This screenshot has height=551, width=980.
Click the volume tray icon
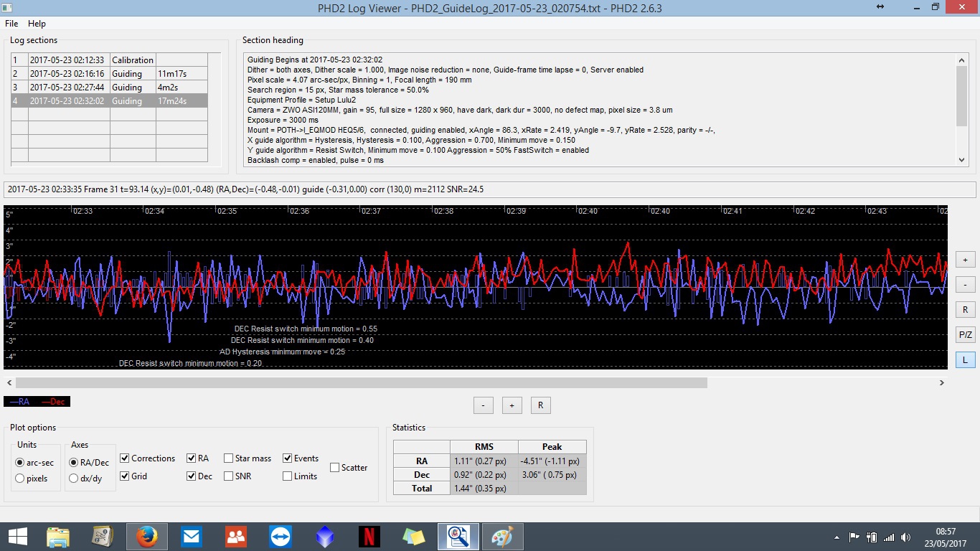click(907, 537)
